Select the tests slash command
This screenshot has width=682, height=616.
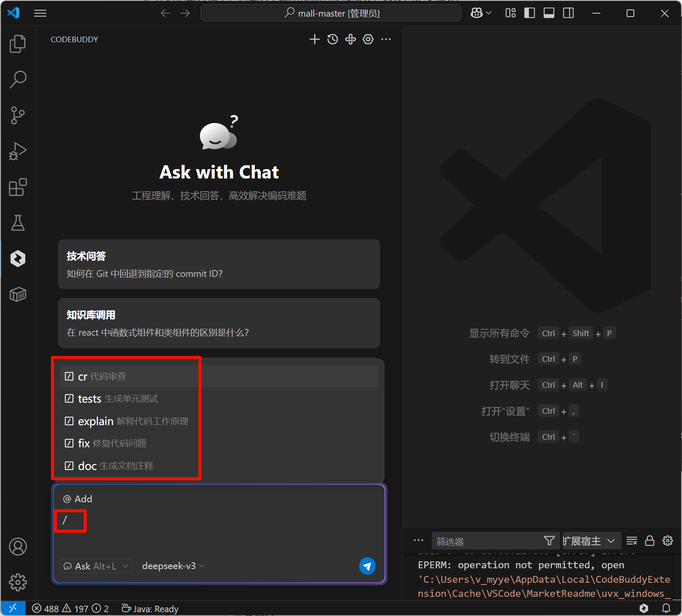[219, 399]
